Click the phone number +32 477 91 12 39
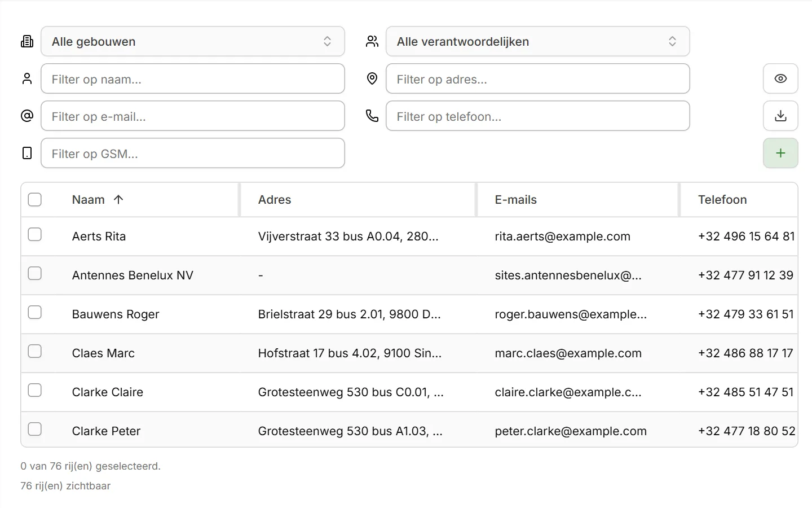Screen dimensions: 812x508 coord(745,275)
